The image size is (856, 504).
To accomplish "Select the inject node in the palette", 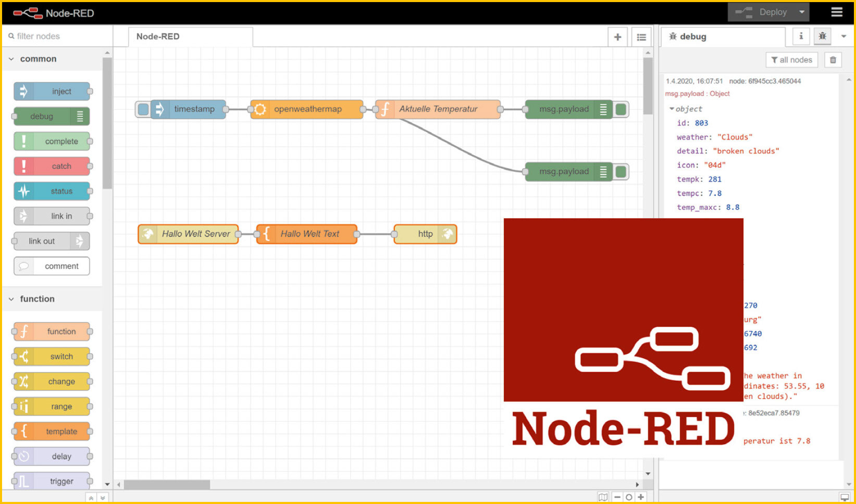I will pyautogui.click(x=52, y=91).
